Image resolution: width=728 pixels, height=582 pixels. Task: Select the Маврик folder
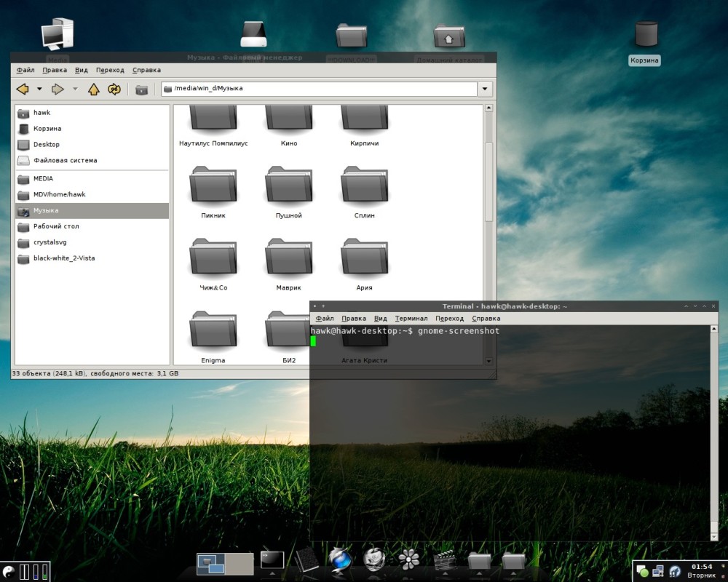289,263
